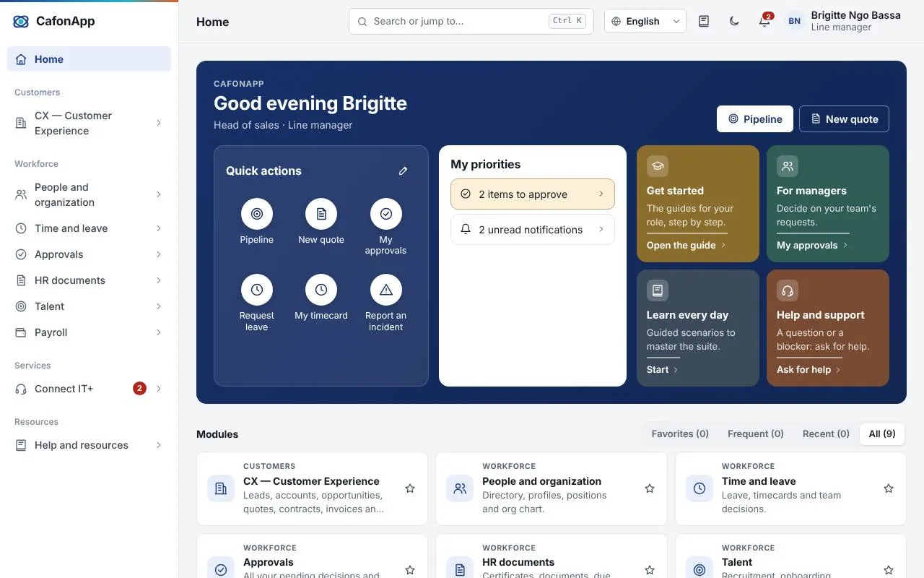Open the 2 unread notifications priority
This screenshot has width=924, height=578.
click(533, 230)
